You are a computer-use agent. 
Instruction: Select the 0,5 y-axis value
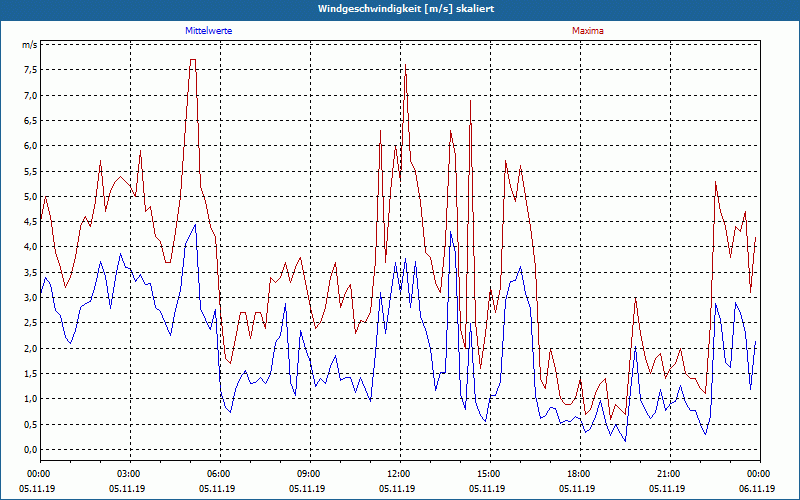[31, 424]
